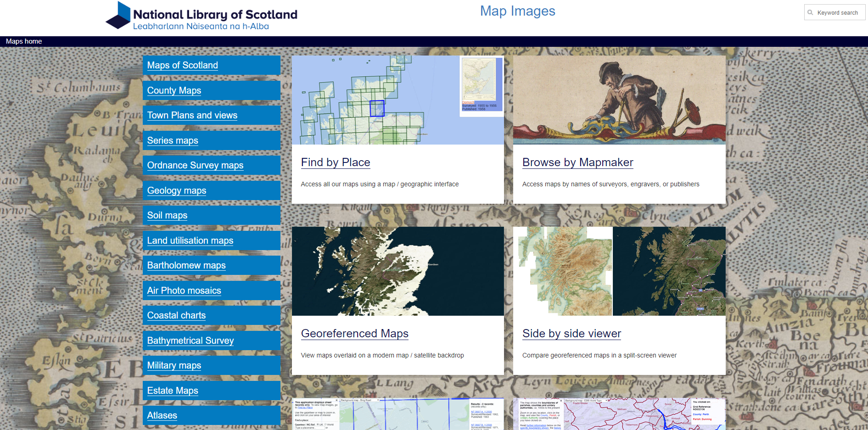The image size is (868, 430).
Task: Open Side by side viewer link
Action: 571,334
